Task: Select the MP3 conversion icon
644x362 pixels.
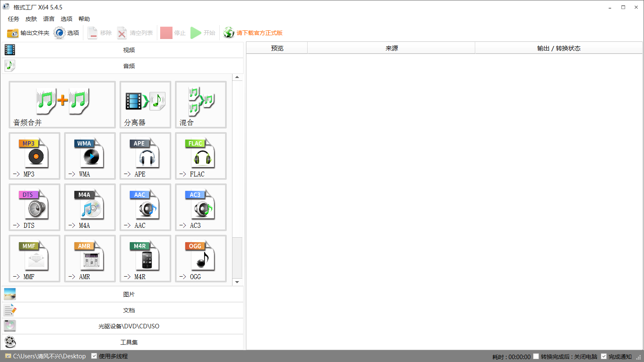Action: (x=34, y=156)
